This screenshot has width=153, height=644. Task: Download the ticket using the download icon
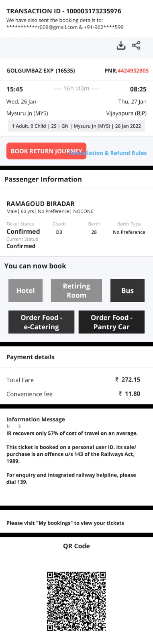[x=121, y=45]
